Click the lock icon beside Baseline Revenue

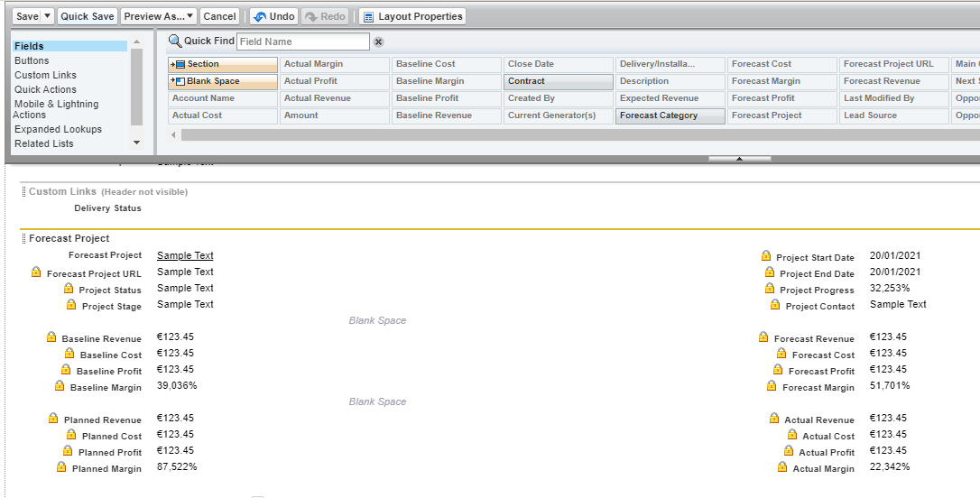[x=51, y=337]
